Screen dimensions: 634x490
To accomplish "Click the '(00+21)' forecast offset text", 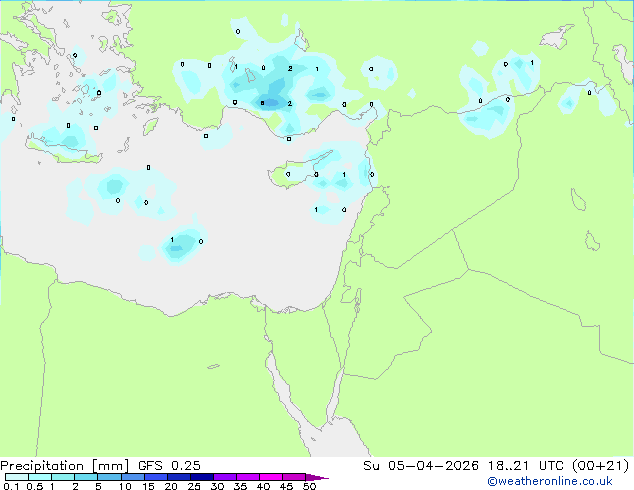I will pos(601,466).
